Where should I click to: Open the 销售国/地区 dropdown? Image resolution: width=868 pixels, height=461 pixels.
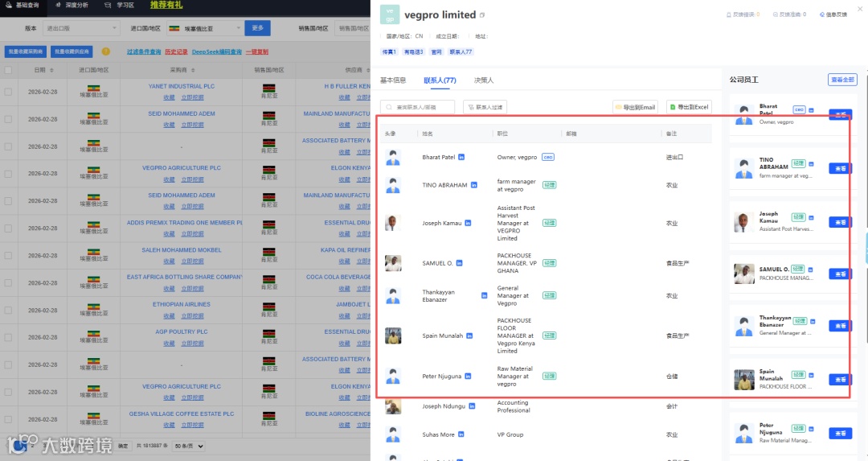pyautogui.click(x=353, y=28)
